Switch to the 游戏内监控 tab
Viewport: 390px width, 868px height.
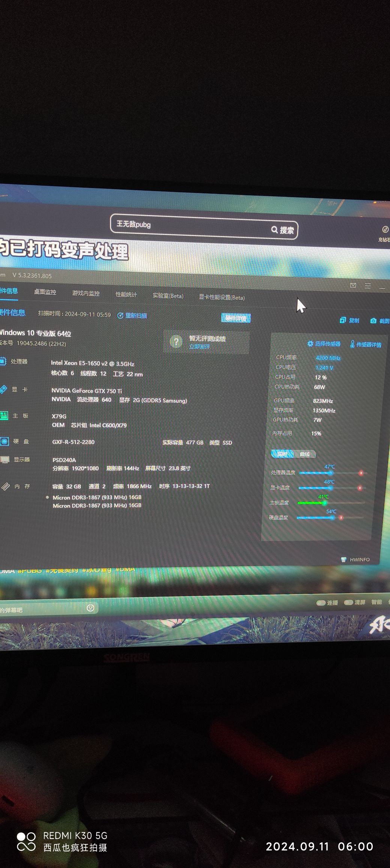click(x=86, y=293)
